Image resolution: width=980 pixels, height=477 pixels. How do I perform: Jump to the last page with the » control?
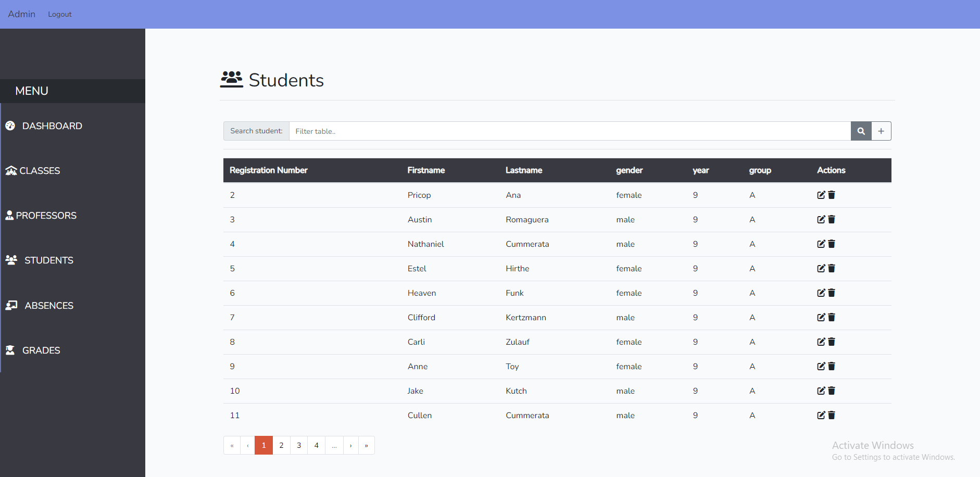click(x=367, y=445)
